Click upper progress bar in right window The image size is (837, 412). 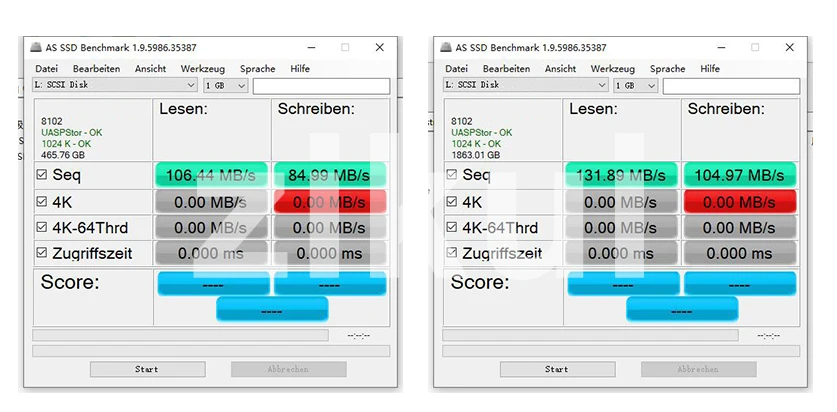click(x=590, y=335)
